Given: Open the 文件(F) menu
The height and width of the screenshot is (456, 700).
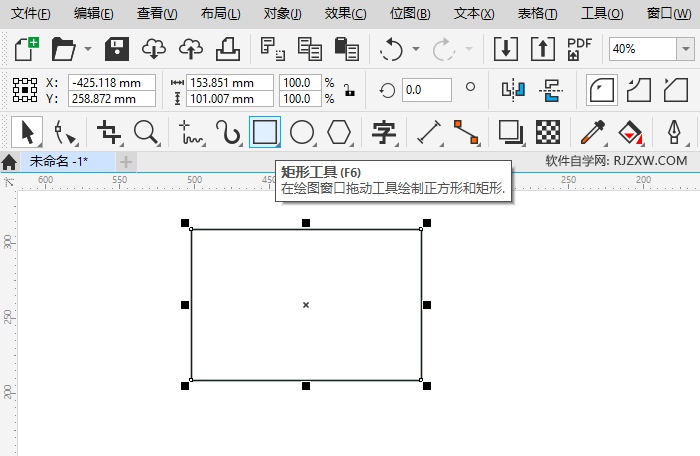Looking at the screenshot, I should 31,13.
